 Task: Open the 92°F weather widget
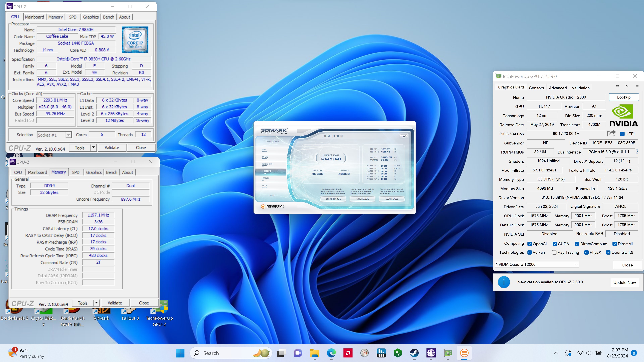[x=26, y=353]
